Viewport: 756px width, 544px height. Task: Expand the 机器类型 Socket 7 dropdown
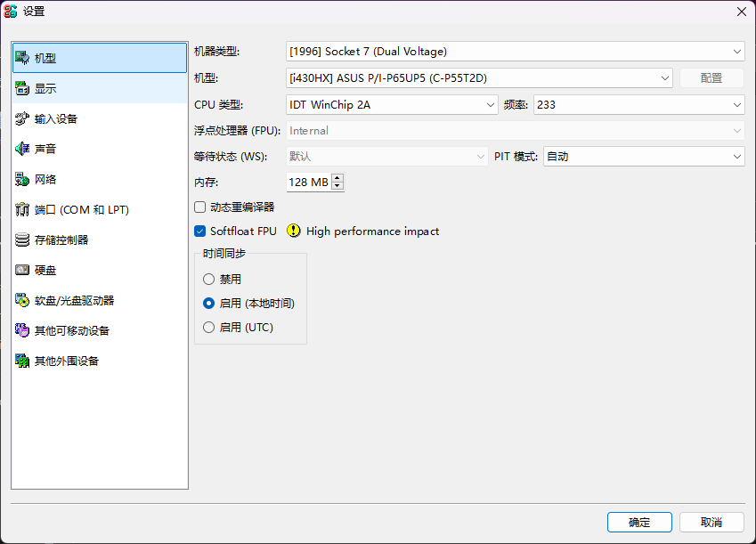[515, 52]
